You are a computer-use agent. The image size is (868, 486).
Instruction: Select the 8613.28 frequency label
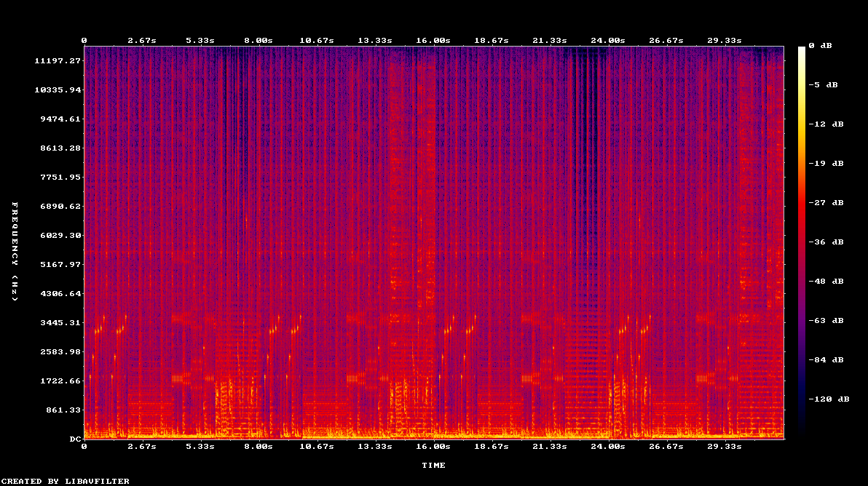click(x=60, y=148)
